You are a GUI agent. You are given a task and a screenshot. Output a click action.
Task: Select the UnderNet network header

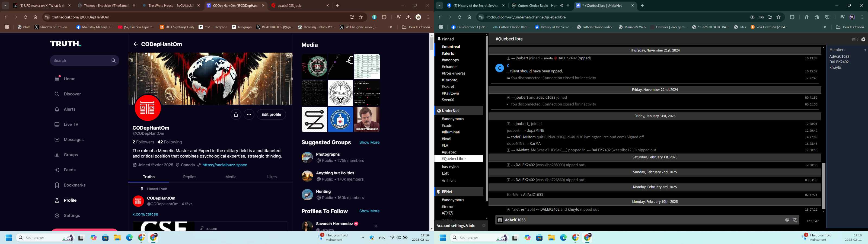(x=459, y=111)
